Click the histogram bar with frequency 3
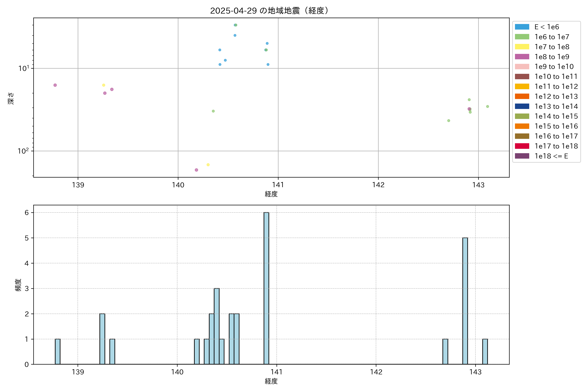This screenshot has width=588, height=392. pos(217,326)
